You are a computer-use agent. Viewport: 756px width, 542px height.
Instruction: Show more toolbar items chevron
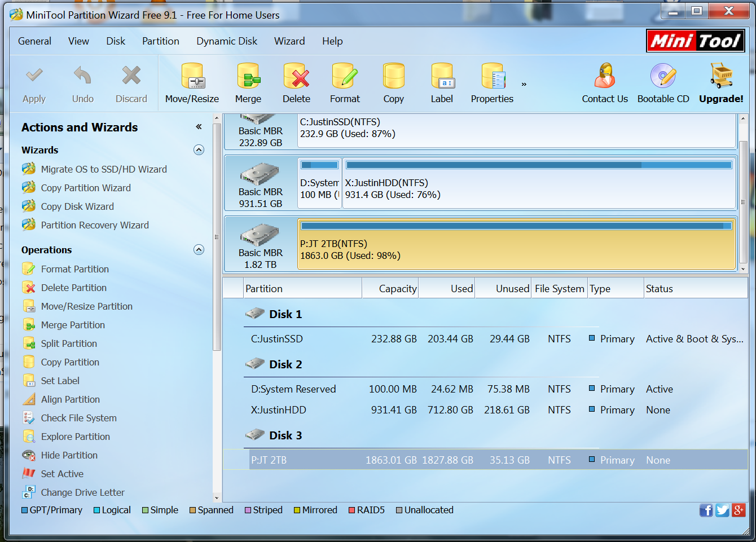pyautogui.click(x=524, y=85)
